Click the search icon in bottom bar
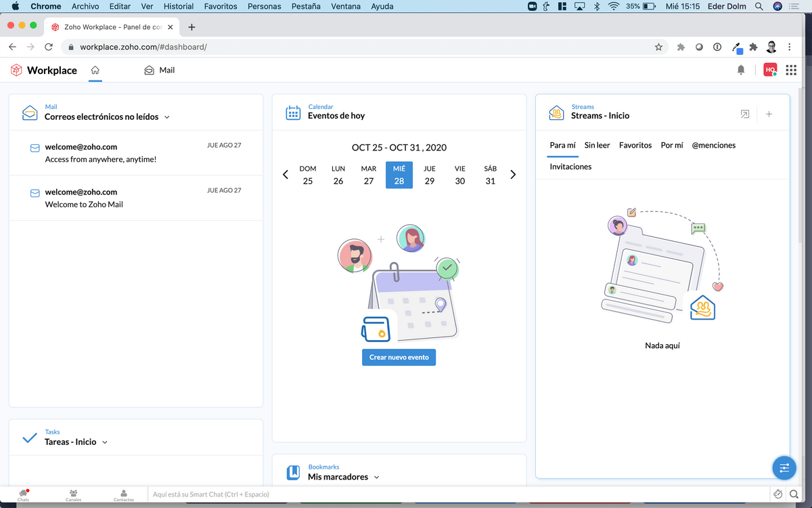 coord(794,494)
